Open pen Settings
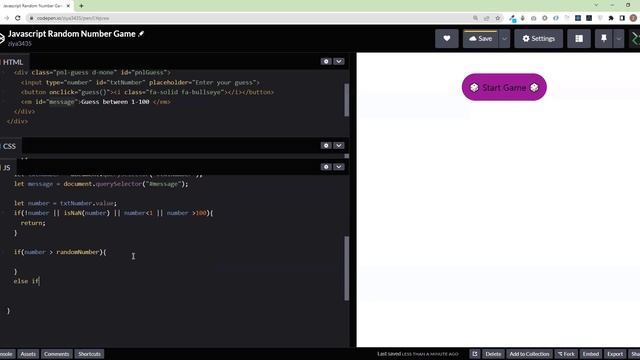This screenshot has width=640, height=360. tap(538, 39)
